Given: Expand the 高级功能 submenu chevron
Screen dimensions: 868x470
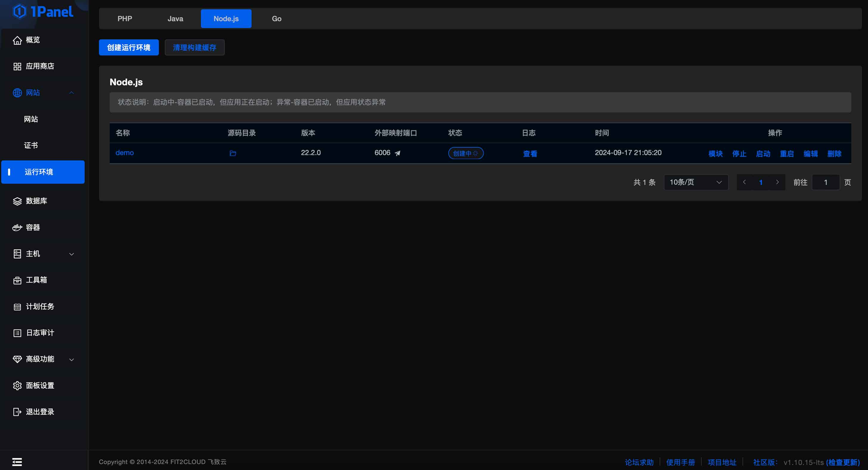Looking at the screenshot, I should tap(72, 359).
